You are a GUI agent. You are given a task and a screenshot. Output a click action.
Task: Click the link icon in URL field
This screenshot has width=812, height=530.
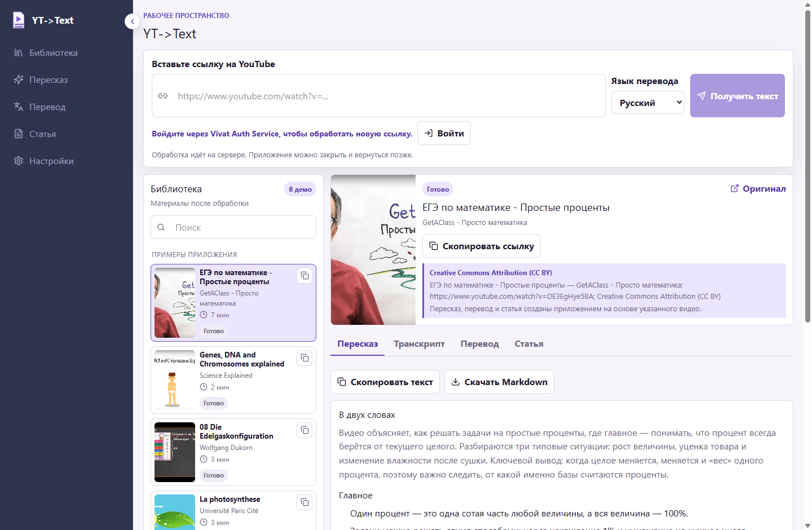tap(163, 96)
